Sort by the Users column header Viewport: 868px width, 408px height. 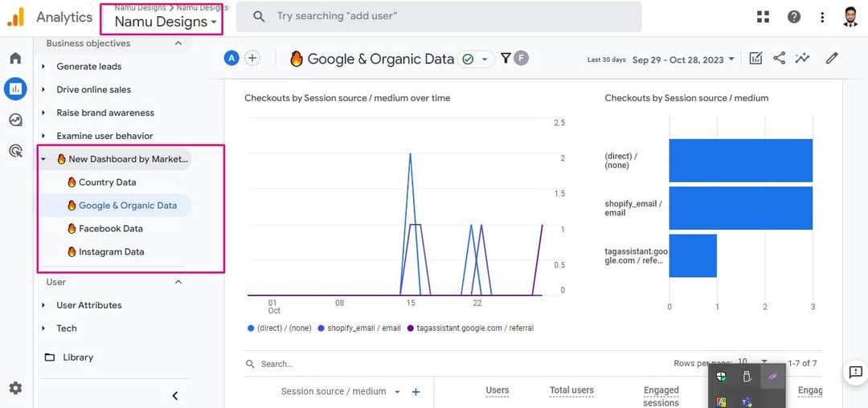pos(497,390)
